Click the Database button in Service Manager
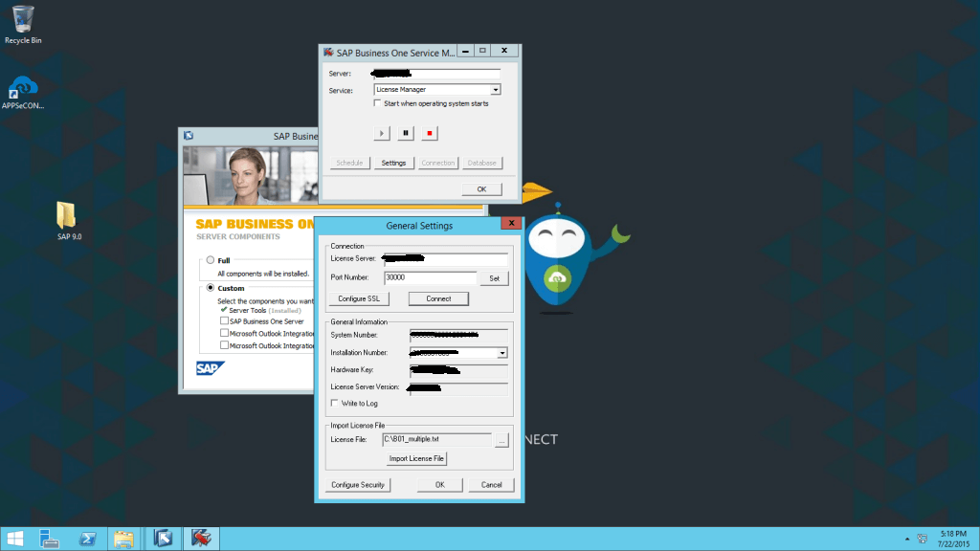This screenshot has width=980, height=551. [x=482, y=163]
